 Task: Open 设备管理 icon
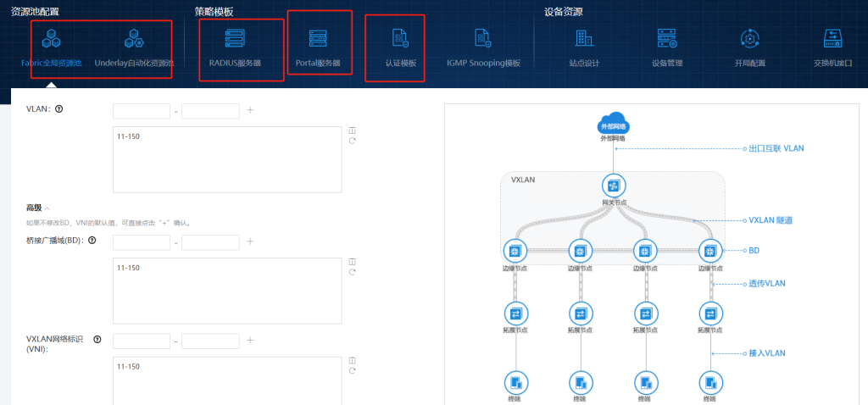pos(666,39)
